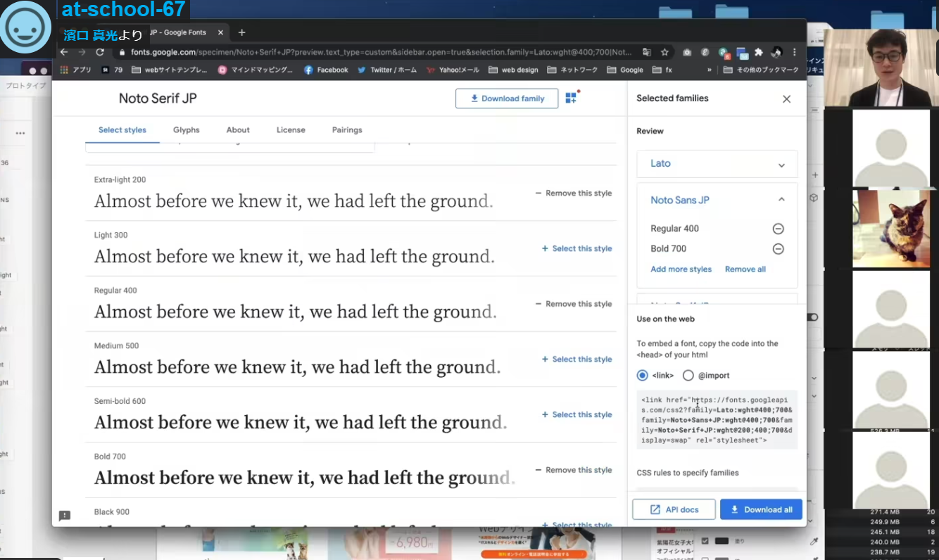
Task: Click the cat video thumbnail participant
Action: pyautogui.click(x=891, y=229)
